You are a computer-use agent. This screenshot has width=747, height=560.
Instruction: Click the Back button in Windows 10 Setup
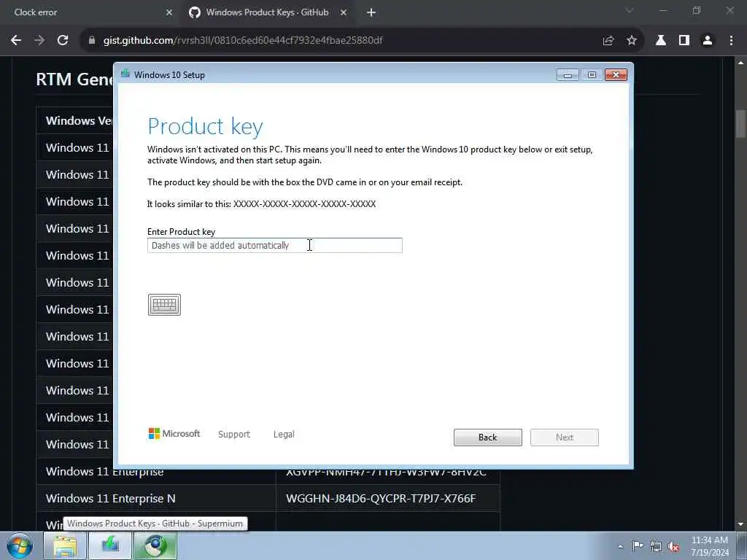[x=488, y=437]
